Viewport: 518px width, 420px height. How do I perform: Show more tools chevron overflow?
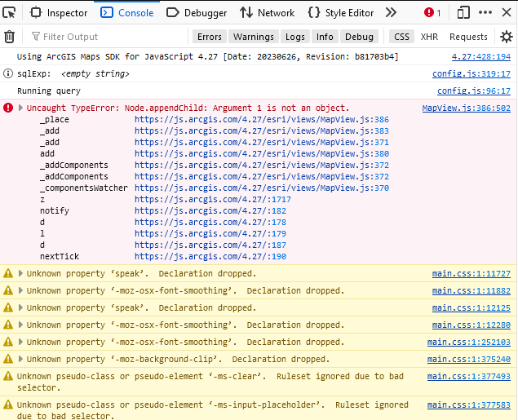click(x=391, y=13)
